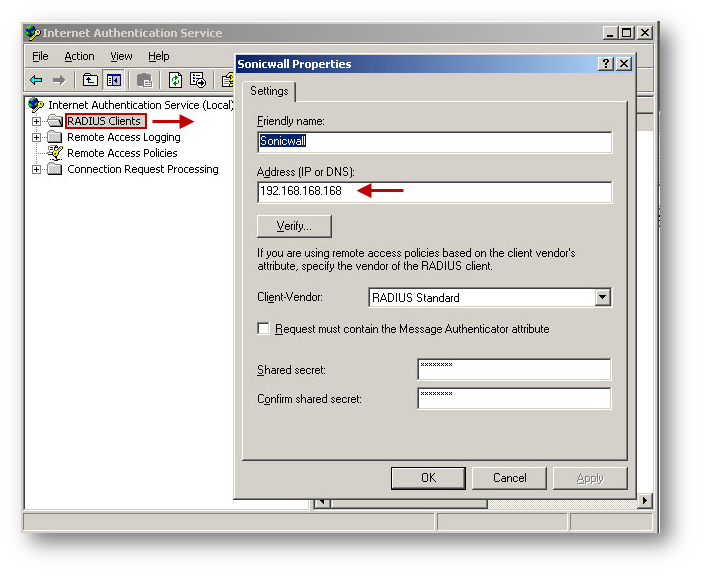Click the dialog's question mark Help button
The height and width of the screenshot is (575, 702).
pyautogui.click(x=606, y=64)
